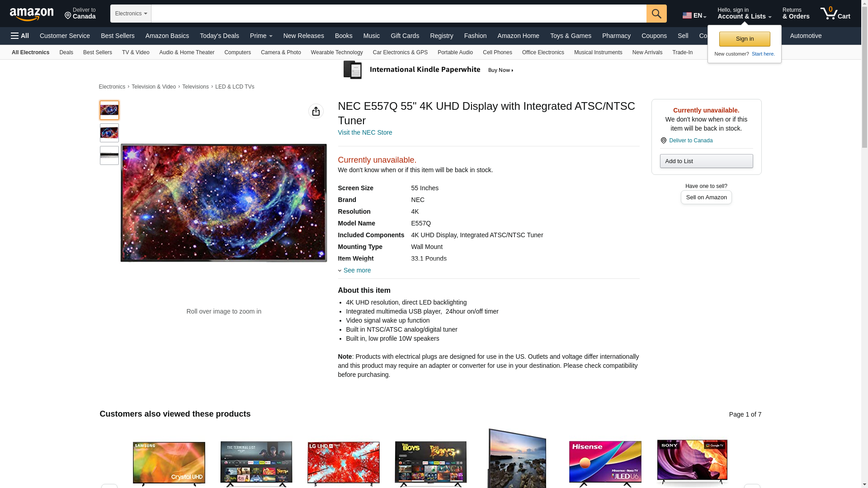
Task: Select the second product thumbnail image
Action: (109, 133)
